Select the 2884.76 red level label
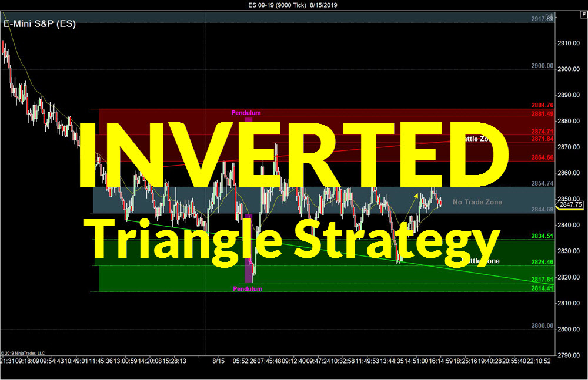 pos(542,105)
